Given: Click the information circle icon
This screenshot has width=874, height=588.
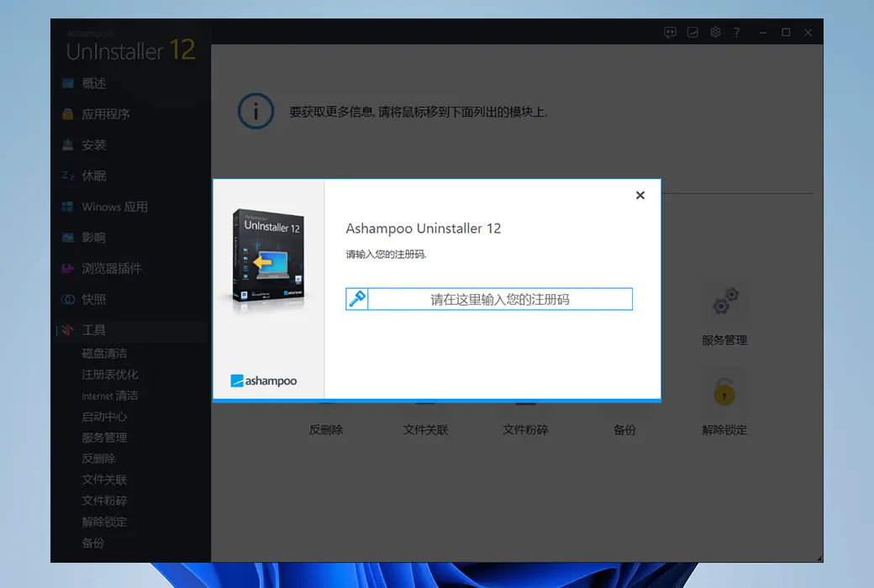Looking at the screenshot, I should pyautogui.click(x=255, y=112).
